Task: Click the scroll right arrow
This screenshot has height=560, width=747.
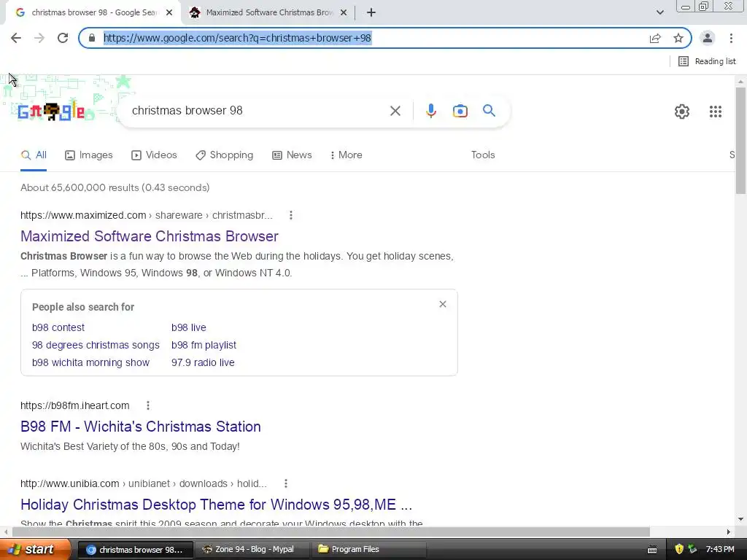Action: click(729, 532)
